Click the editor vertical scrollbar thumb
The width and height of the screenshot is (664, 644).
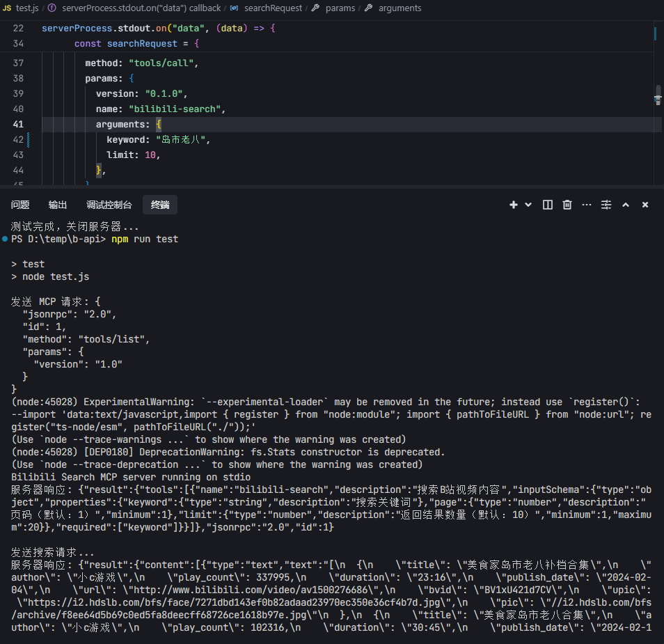click(658, 95)
